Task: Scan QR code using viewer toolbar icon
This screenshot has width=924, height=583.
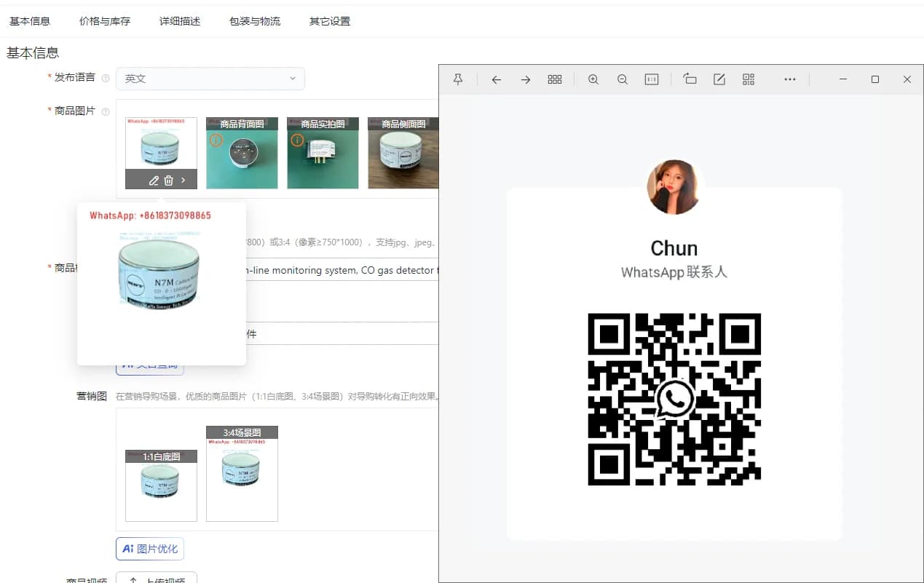Action: (x=749, y=79)
